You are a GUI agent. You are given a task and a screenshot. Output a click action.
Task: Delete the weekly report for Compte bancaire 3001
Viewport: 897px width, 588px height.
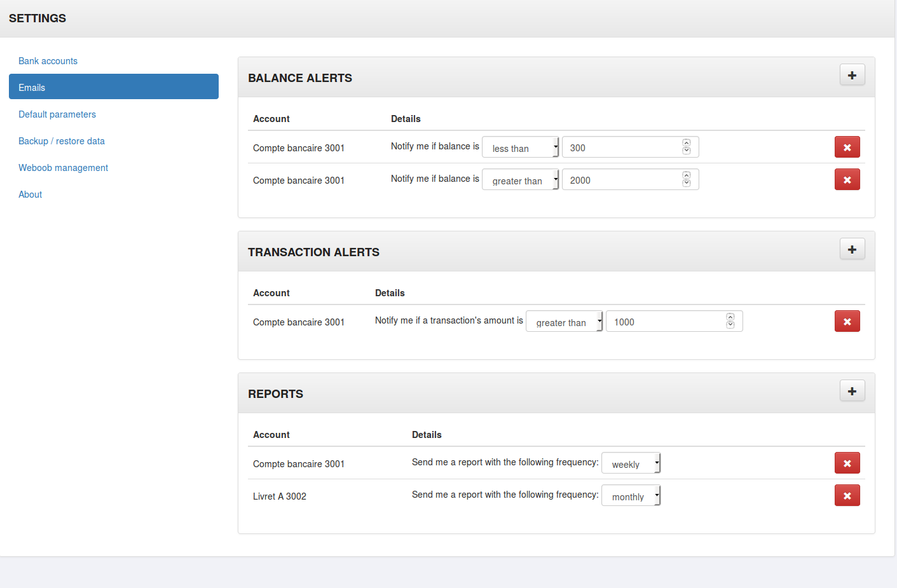(847, 463)
